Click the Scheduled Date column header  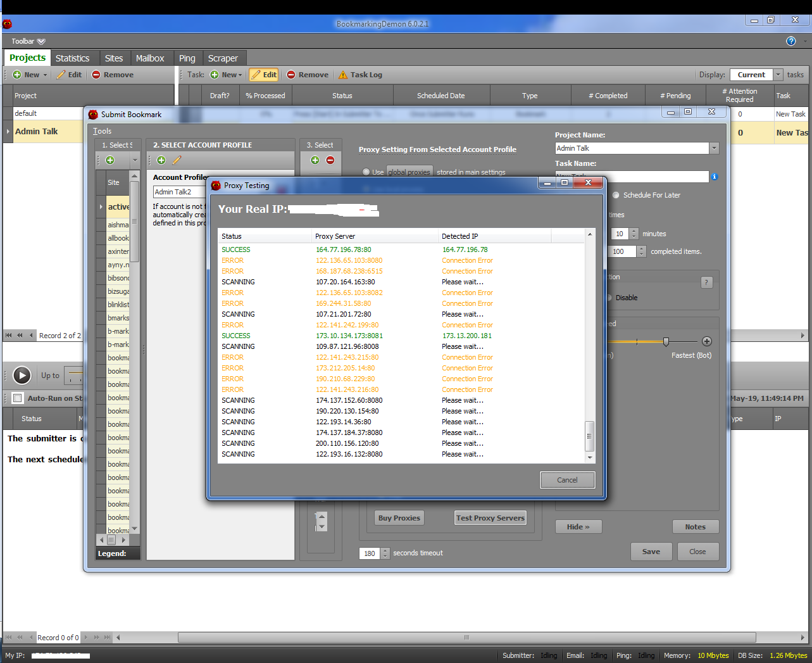441,96
